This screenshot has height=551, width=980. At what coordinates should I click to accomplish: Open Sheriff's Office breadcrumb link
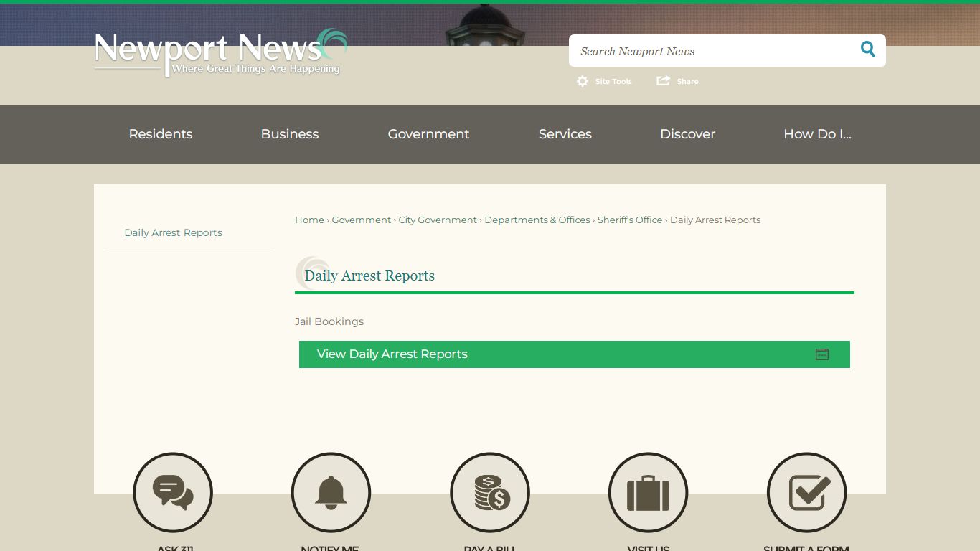630,220
